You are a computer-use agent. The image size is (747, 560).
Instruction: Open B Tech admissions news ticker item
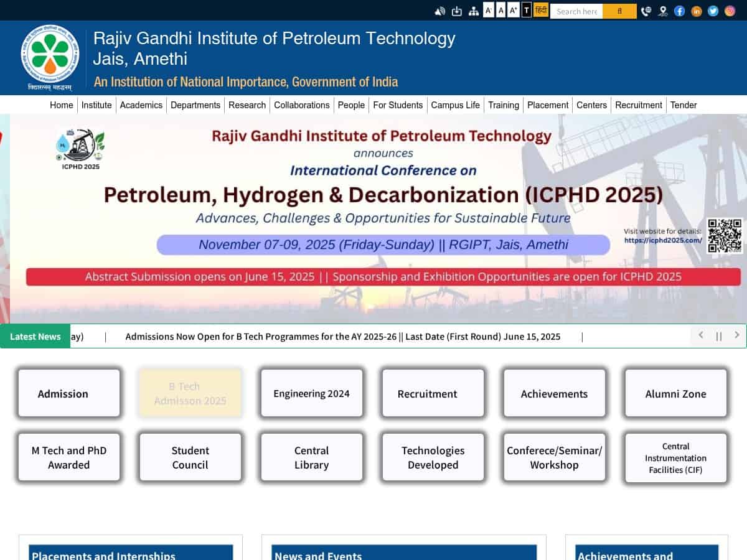point(343,337)
